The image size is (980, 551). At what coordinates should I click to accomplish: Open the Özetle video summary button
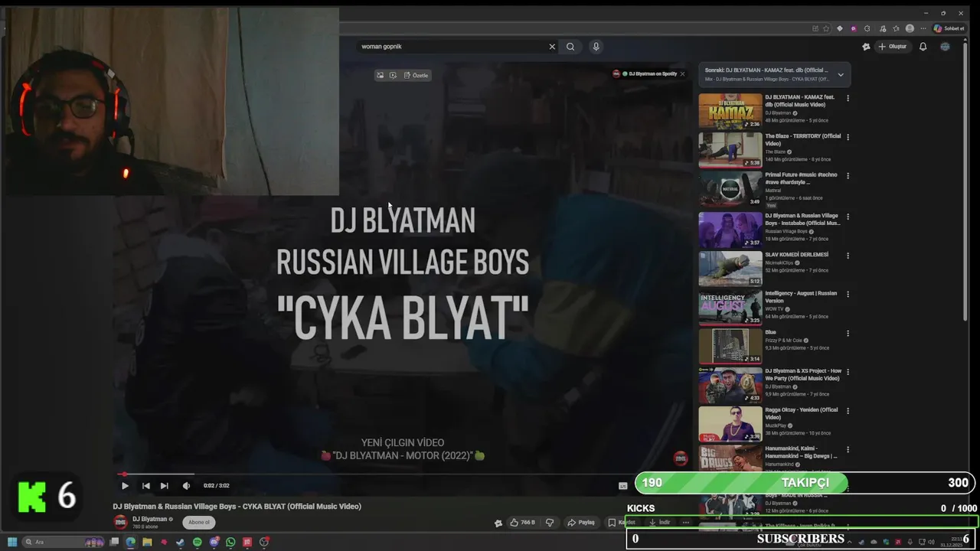click(x=416, y=75)
